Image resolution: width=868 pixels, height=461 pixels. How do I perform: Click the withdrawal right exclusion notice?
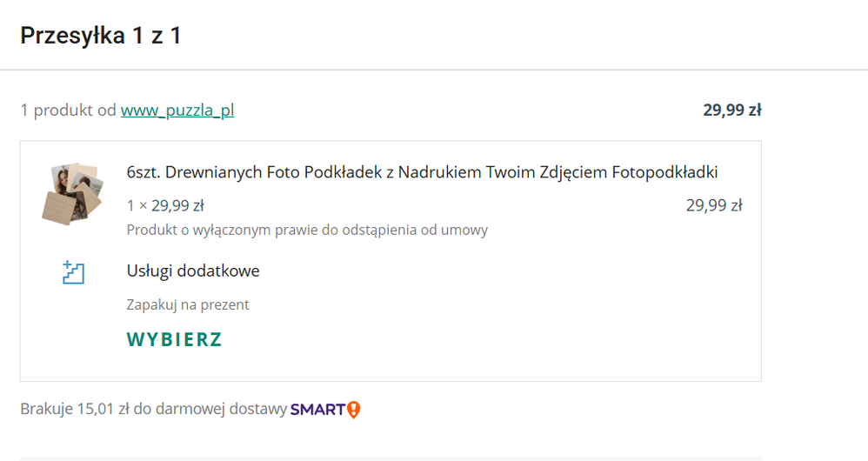(307, 230)
